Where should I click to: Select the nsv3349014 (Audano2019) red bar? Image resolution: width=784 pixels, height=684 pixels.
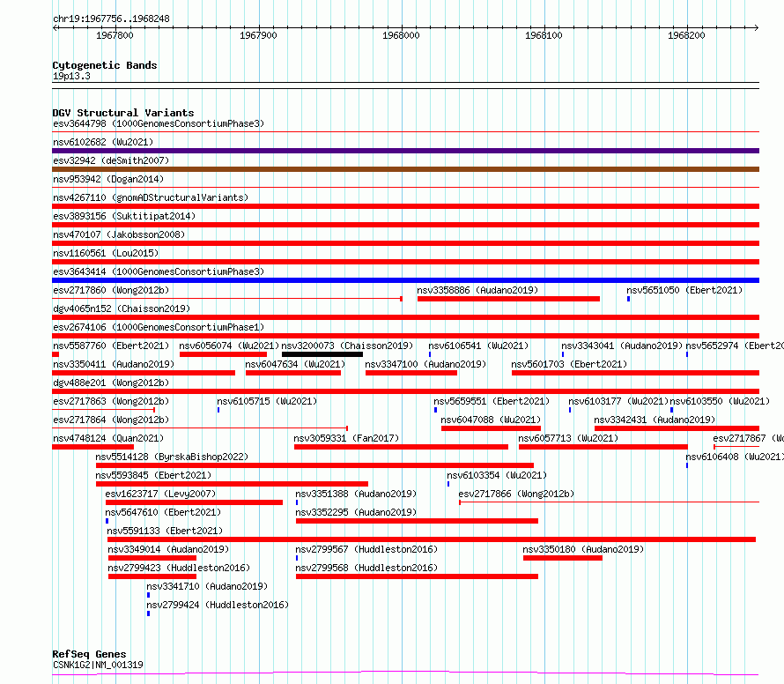click(152, 558)
